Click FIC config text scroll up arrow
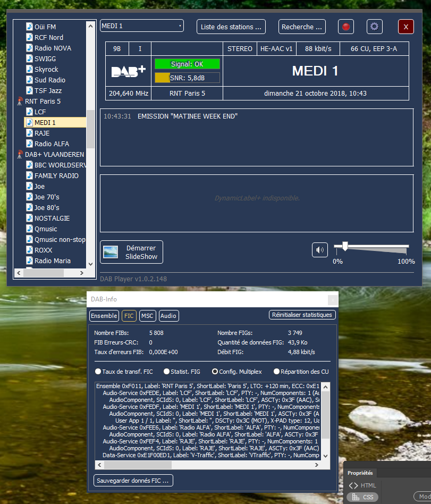The image size is (431, 504). pos(326,387)
